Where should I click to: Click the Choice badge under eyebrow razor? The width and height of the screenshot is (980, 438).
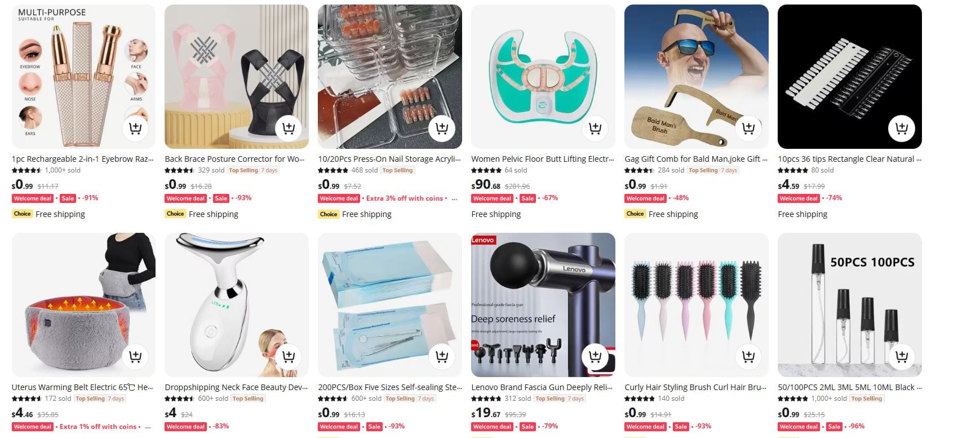pos(22,214)
